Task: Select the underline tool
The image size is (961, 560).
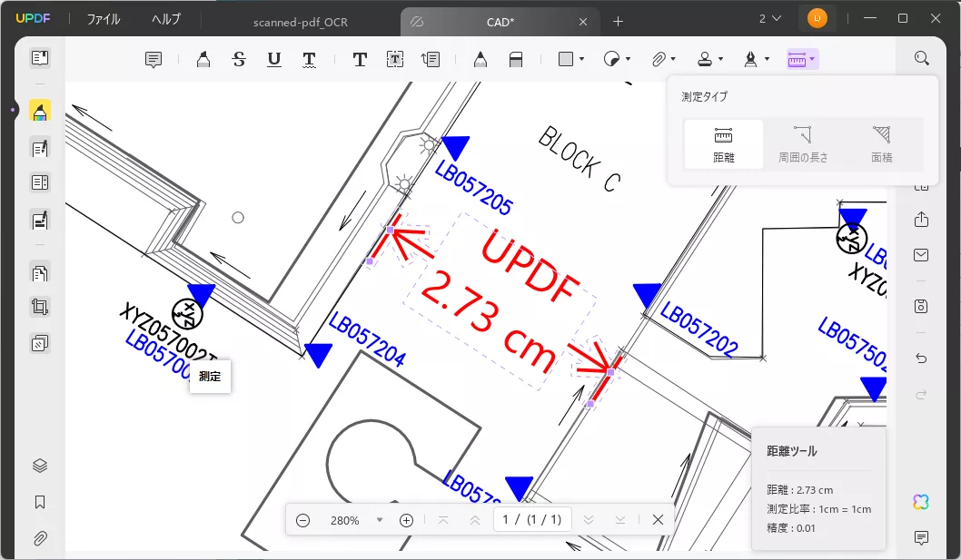Action: tap(274, 59)
